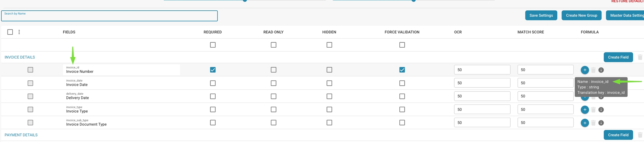Viewport: 644px width, 142px height.
Task: Click the plus icon in Invoice Type row
Action: tap(584, 110)
